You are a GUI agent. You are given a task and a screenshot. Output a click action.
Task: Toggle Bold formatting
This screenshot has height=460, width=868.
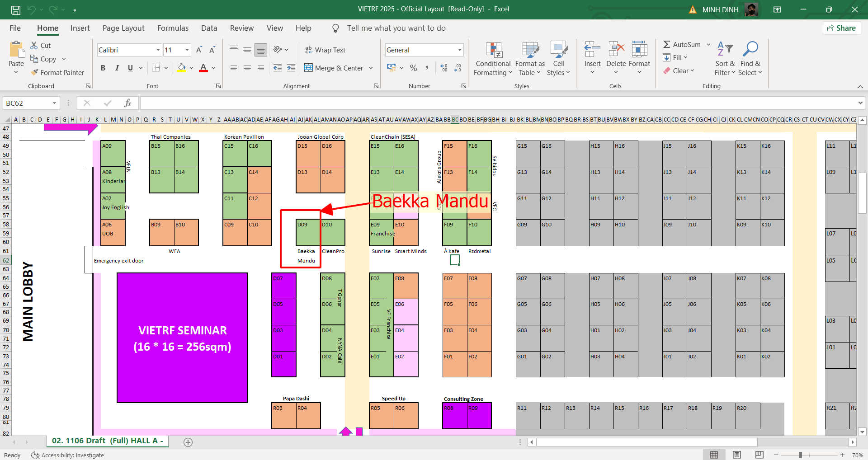[103, 68]
